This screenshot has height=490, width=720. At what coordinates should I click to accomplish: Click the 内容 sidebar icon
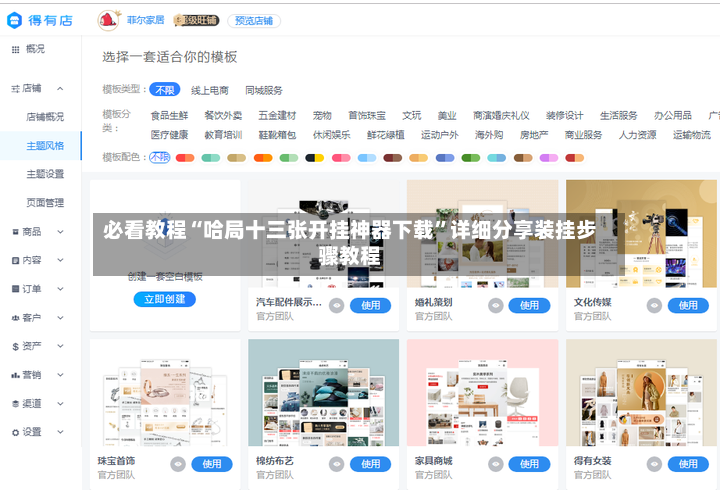tap(16, 260)
